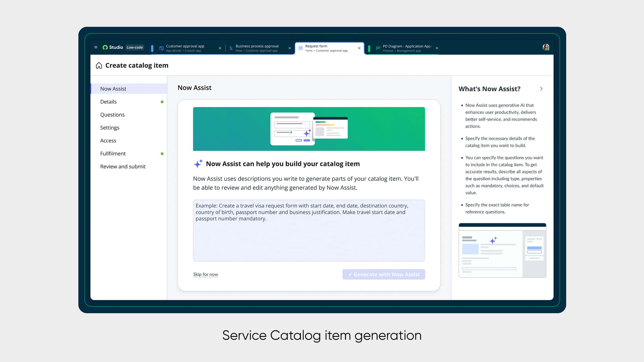The image size is (644, 362).
Task: Click the Create catalog item title
Action: [x=137, y=65]
